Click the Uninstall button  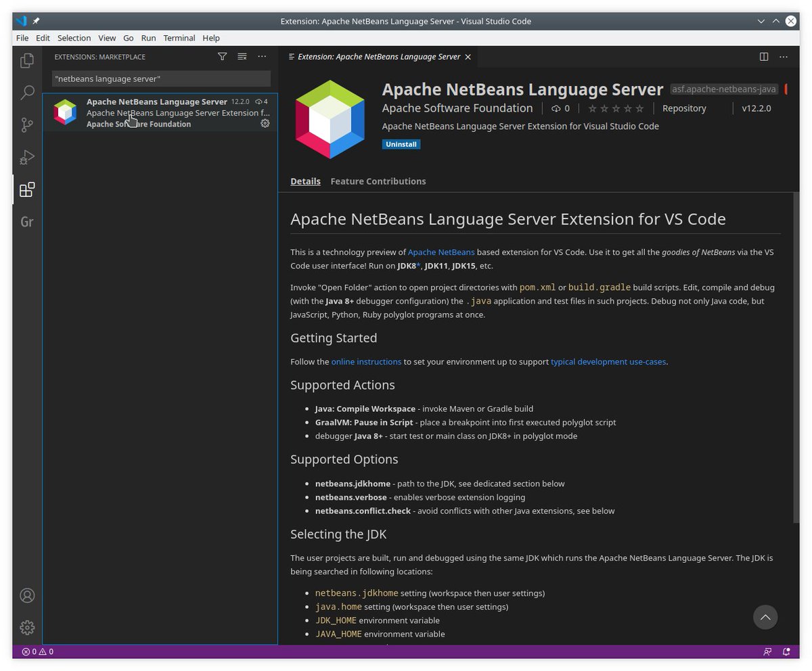[x=401, y=144]
